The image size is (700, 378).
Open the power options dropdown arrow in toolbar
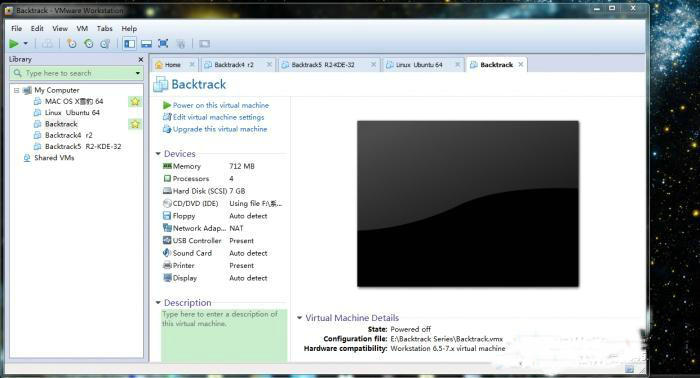tap(26, 44)
